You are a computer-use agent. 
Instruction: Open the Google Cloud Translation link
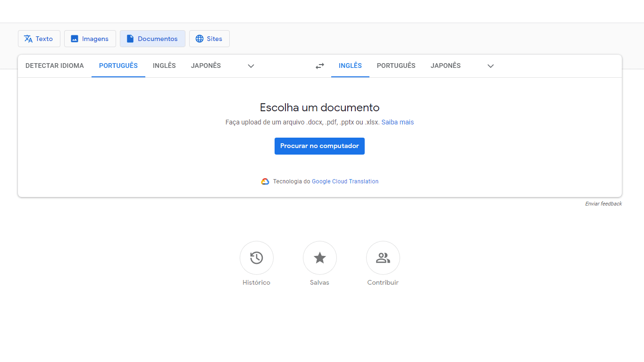point(345,181)
